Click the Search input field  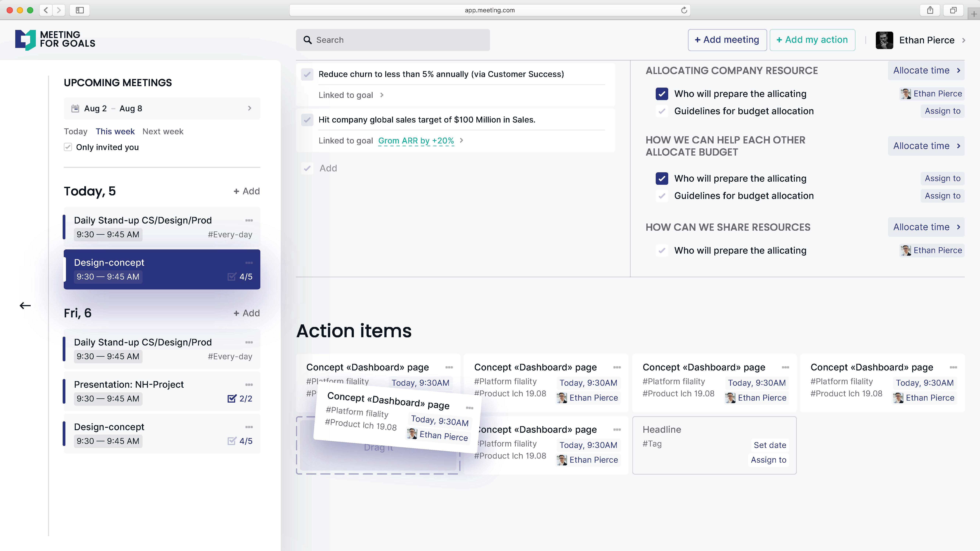(x=393, y=40)
